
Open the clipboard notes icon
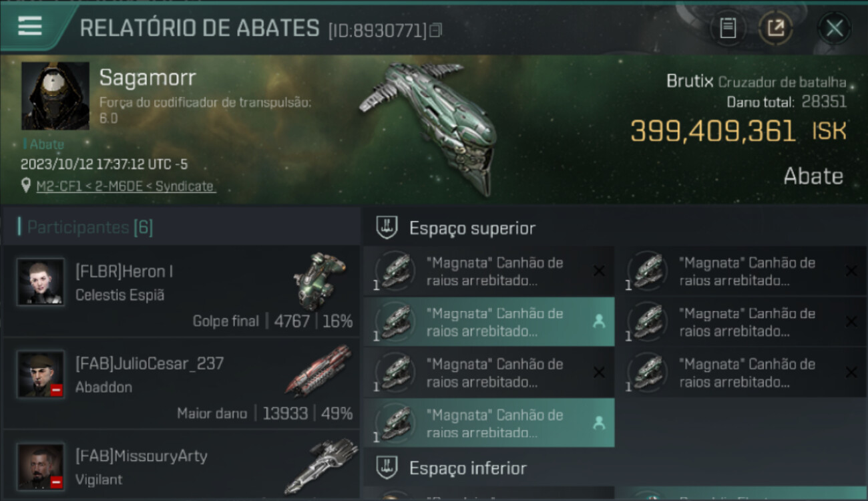click(x=728, y=28)
